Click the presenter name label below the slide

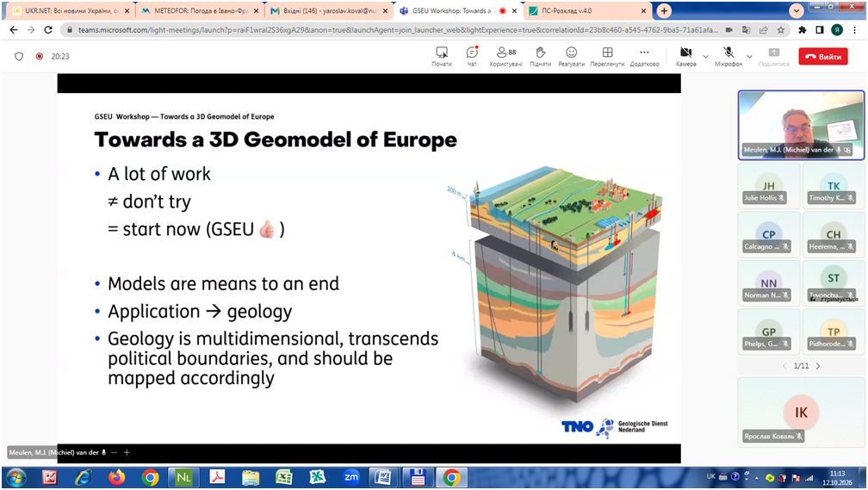click(54, 452)
